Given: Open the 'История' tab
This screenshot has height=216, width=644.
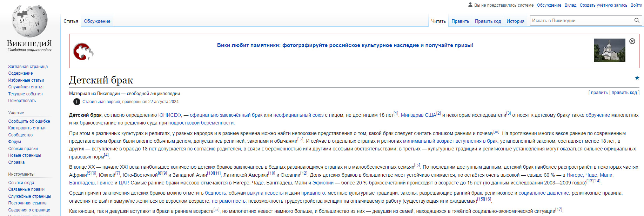Looking at the screenshot, I should point(515,21).
